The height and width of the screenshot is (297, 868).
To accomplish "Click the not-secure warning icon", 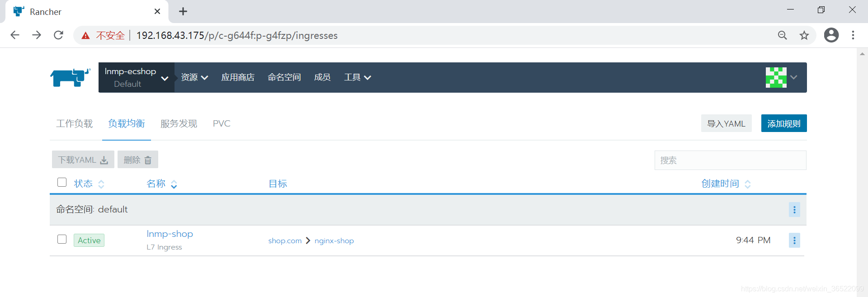I will (x=85, y=36).
